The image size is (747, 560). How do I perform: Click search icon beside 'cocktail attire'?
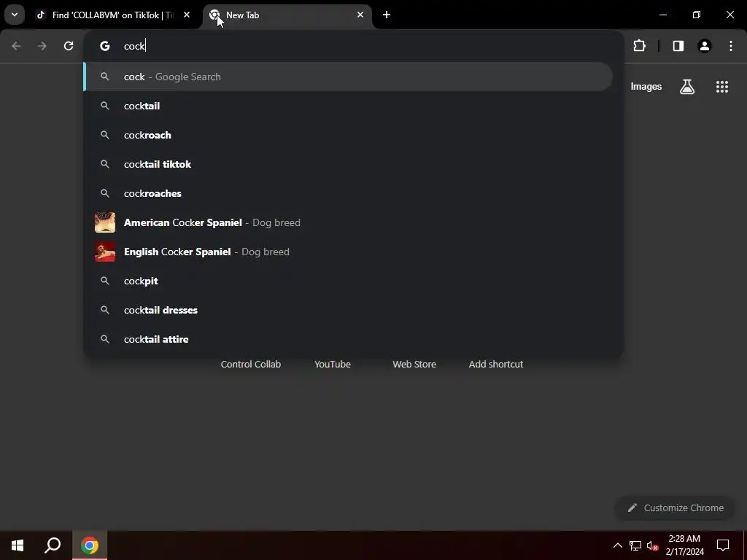point(105,339)
